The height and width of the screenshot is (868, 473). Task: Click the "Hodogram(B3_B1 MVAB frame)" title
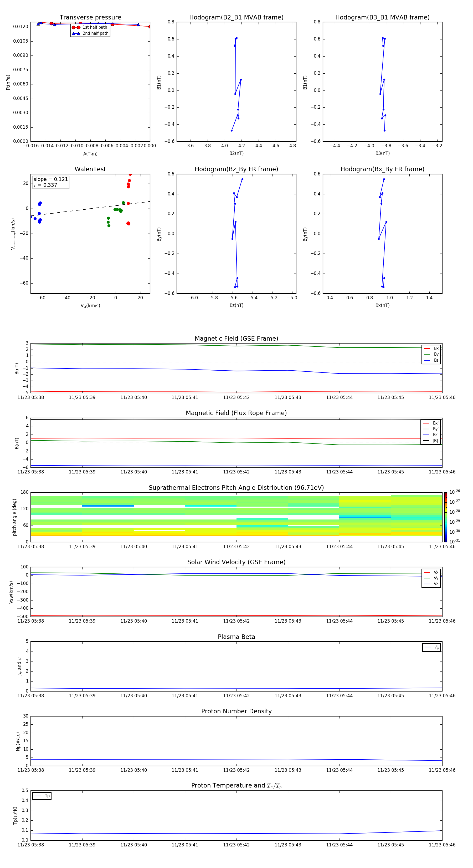(x=382, y=17)
